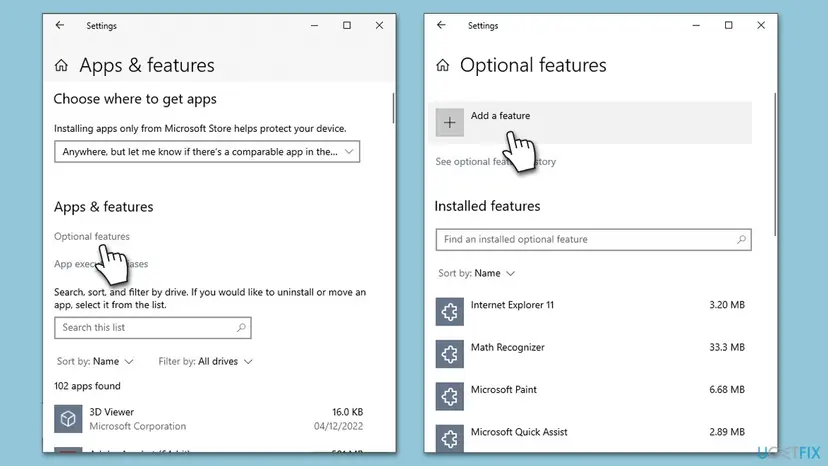
Task: Go back in the Apps & features window
Action: coord(60,25)
